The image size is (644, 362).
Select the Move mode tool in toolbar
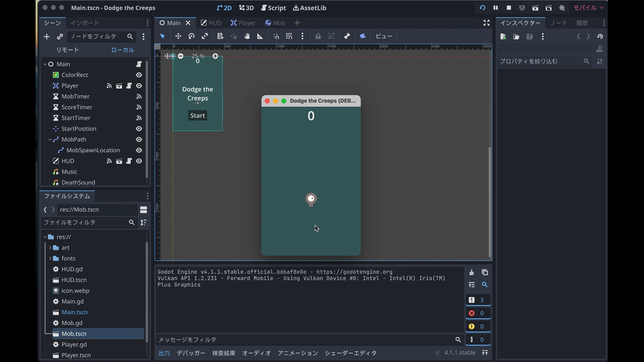(178, 36)
